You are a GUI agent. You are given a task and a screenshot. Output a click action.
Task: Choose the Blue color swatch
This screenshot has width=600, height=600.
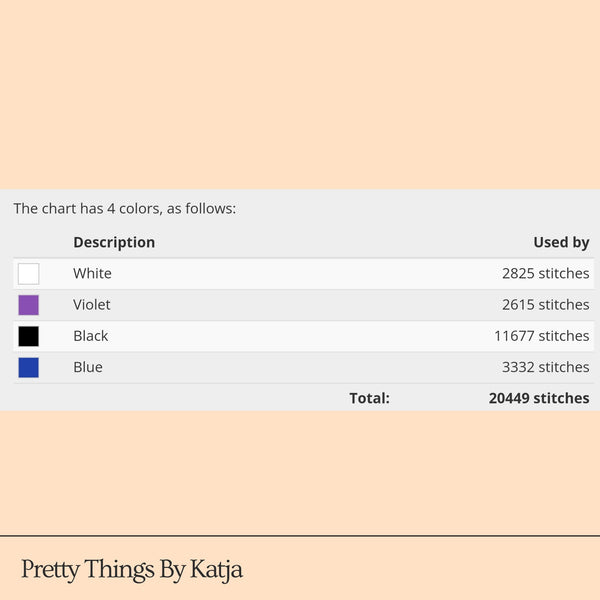[28, 367]
